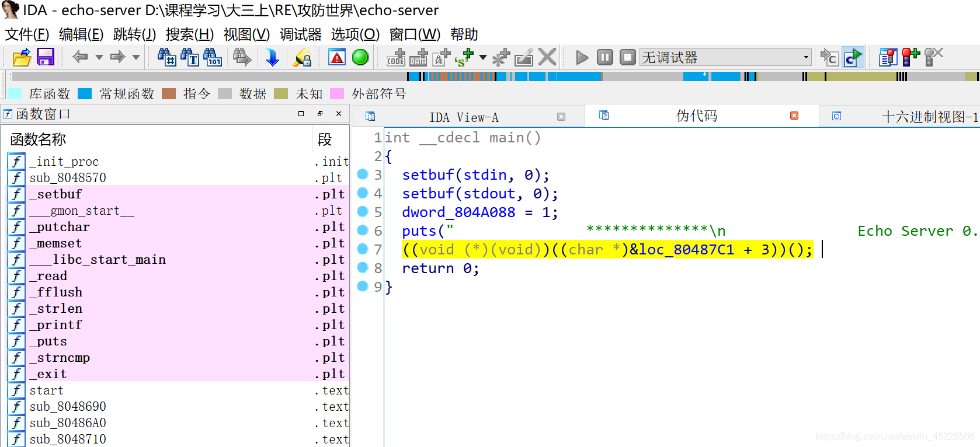
Task: Pause the debugger process
Action: coord(605,57)
